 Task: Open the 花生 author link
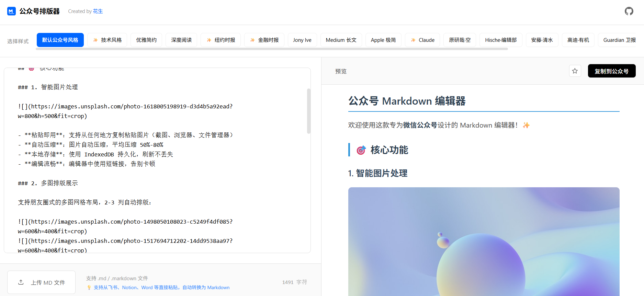click(x=98, y=11)
